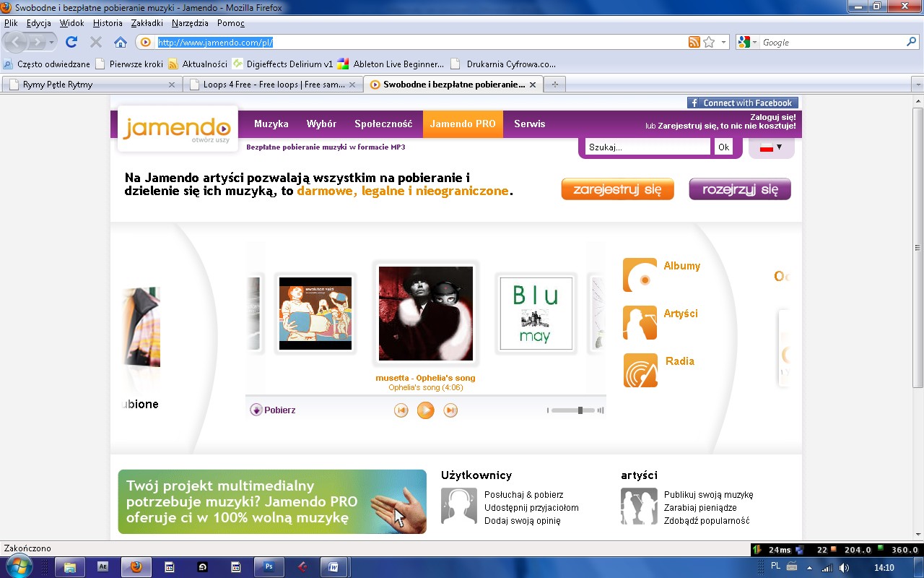924x578 pixels.
Task: Bookmark this page with the star icon
Action: tap(709, 42)
